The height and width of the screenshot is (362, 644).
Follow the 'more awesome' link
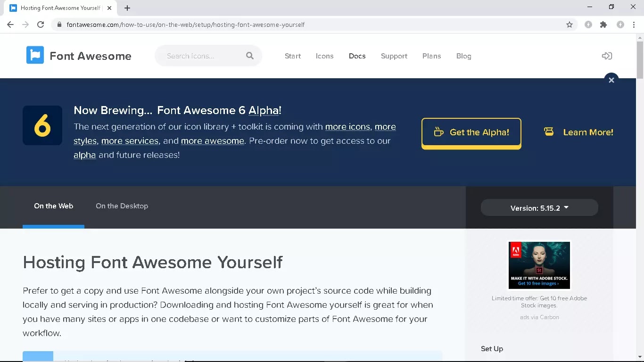213,141
